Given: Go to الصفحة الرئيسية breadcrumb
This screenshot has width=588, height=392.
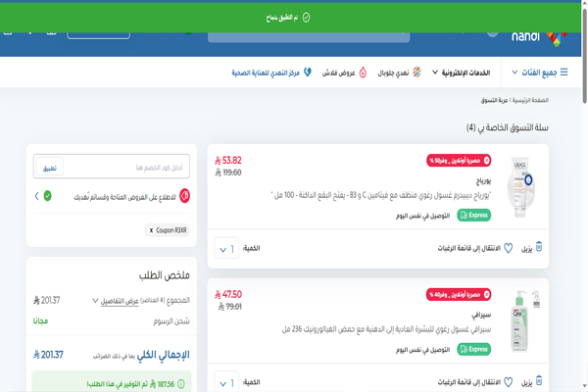Looking at the screenshot, I should tap(530, 100).
